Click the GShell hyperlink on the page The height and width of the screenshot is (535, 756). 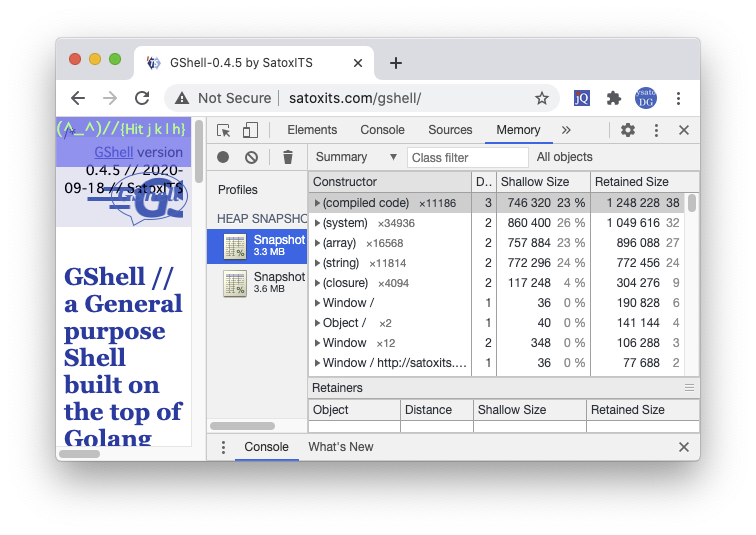pyautogui.click(x=113, y=153)
